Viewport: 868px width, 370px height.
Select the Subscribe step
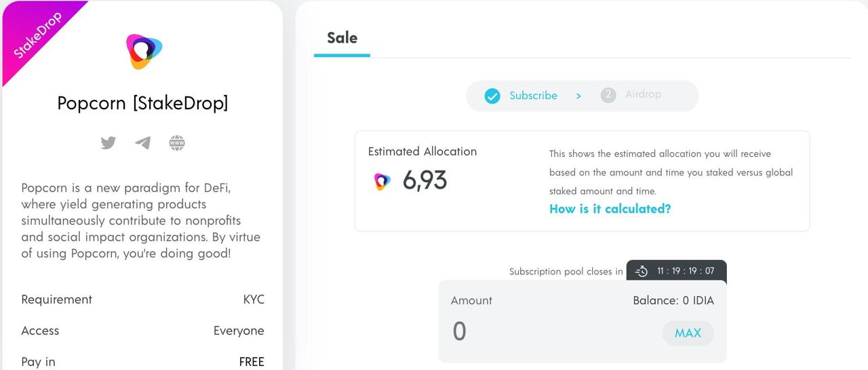tap(533, 96)
